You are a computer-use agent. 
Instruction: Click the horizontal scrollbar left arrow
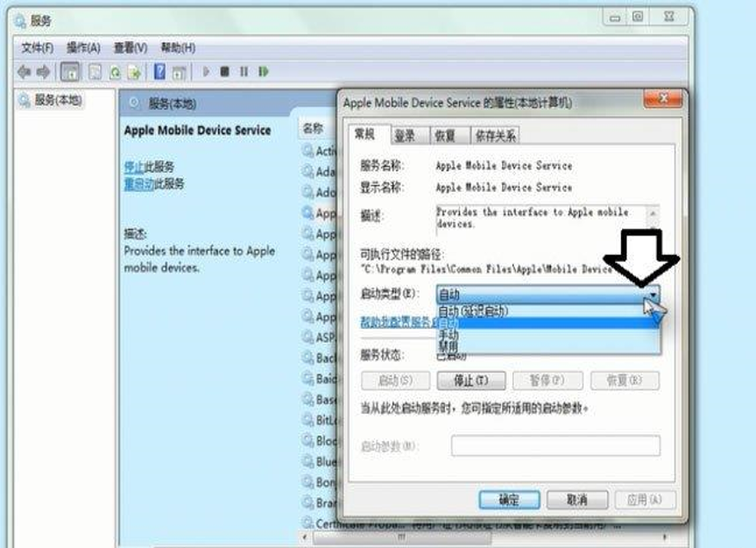point(304,537)
